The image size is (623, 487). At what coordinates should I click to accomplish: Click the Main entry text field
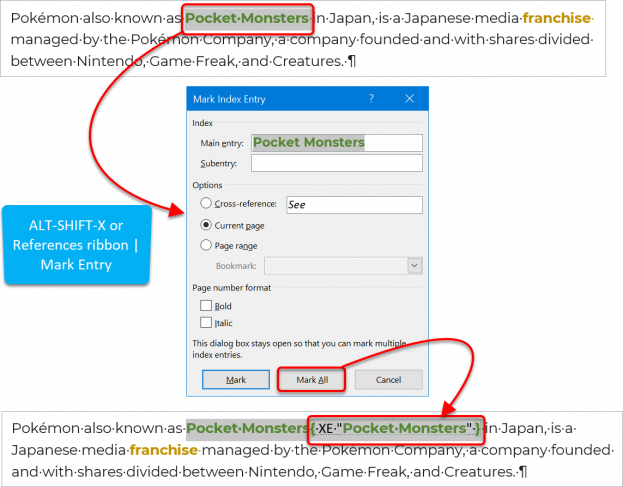point(337,143)
